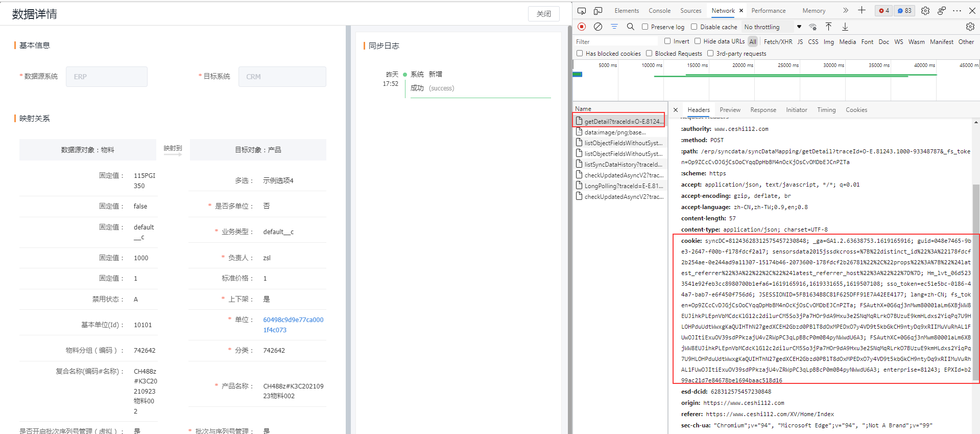Filter requests by WS type
Screen dimensions: 980x434
pos(899,42)
